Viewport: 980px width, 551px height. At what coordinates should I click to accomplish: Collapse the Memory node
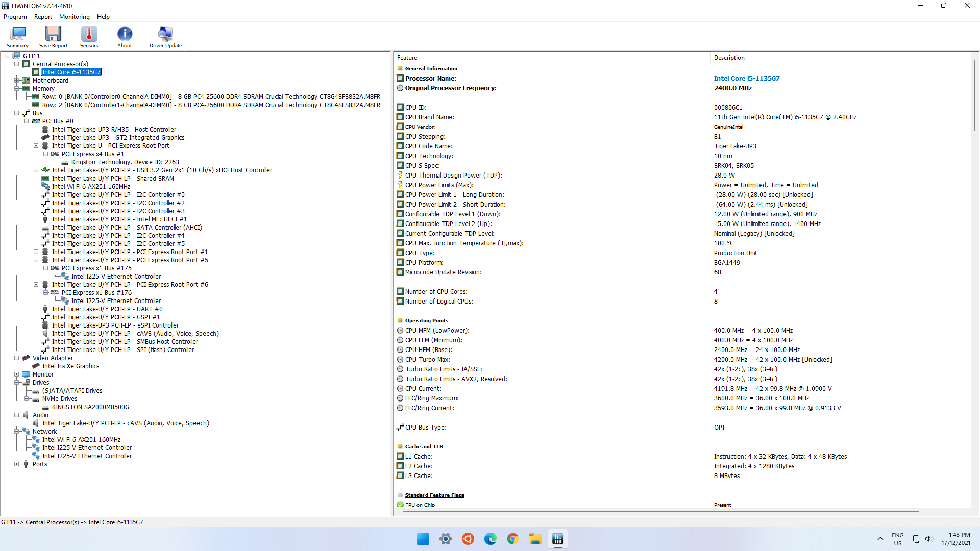tap(17, 88)
